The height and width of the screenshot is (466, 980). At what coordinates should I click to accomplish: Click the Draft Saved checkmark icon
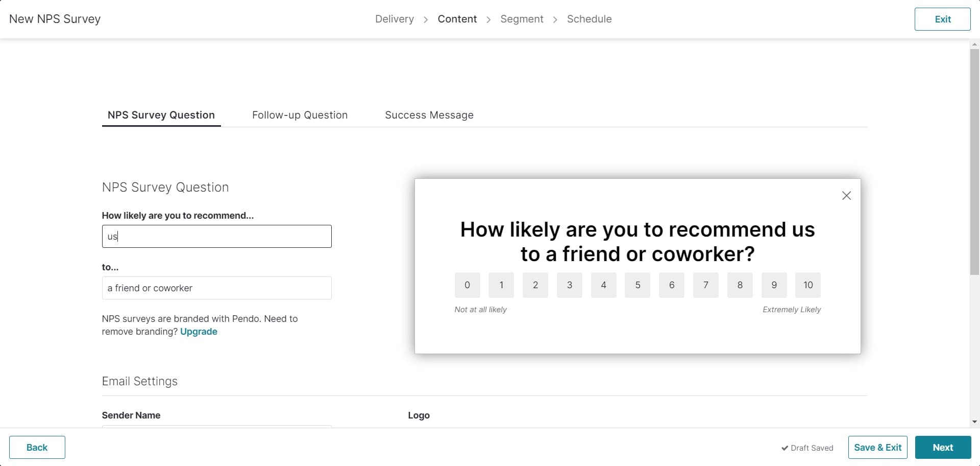(x=785, y=448)
